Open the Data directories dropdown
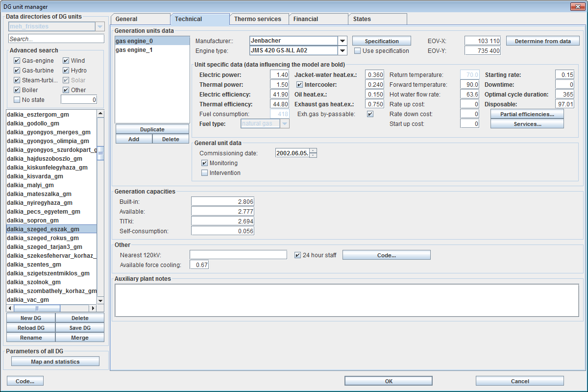This screenshot has height=392, width=588. pyautogui.click(x=100, y=26)
